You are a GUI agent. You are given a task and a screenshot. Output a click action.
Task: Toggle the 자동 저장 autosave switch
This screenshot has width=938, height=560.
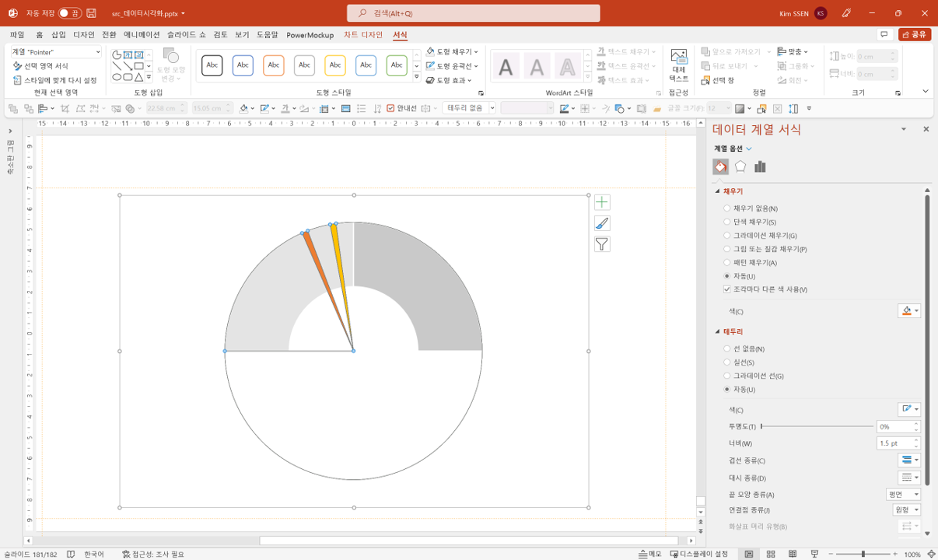pyautogui.click(x=69, y=13)
